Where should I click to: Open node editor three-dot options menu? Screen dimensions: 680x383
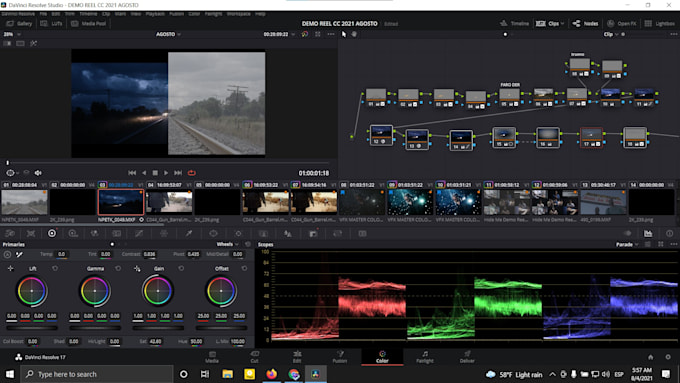coord(674,34)
